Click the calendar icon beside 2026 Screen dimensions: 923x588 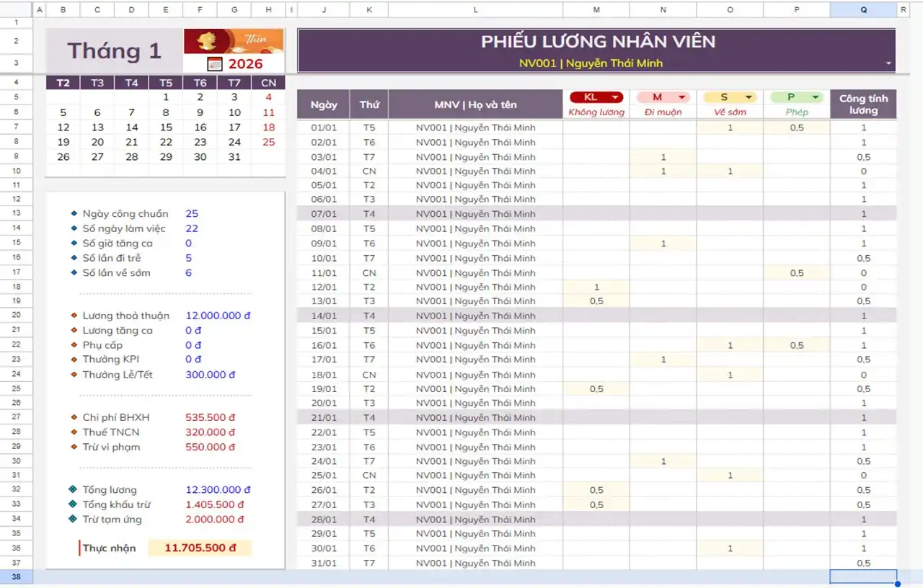(x=215, y=63)
